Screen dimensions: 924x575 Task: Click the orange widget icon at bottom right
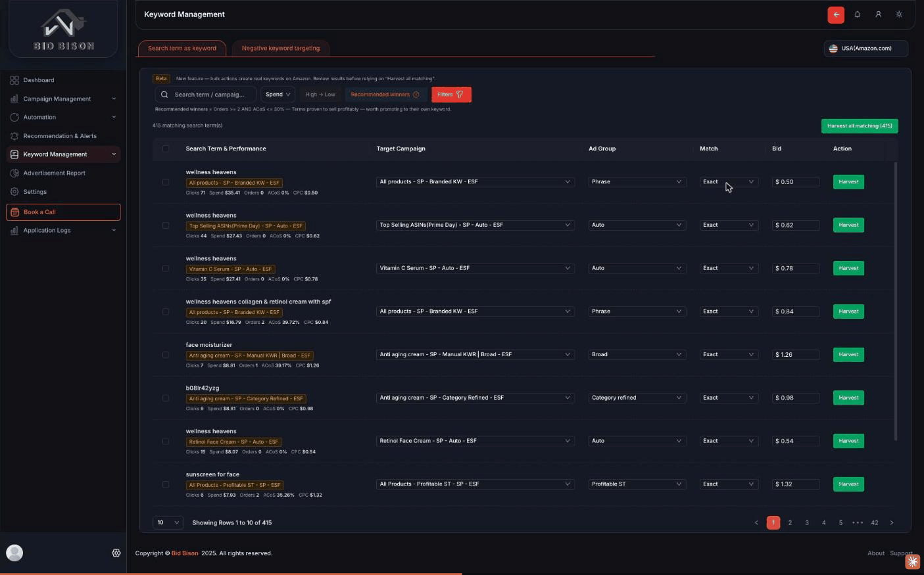(x=913, y=561)
